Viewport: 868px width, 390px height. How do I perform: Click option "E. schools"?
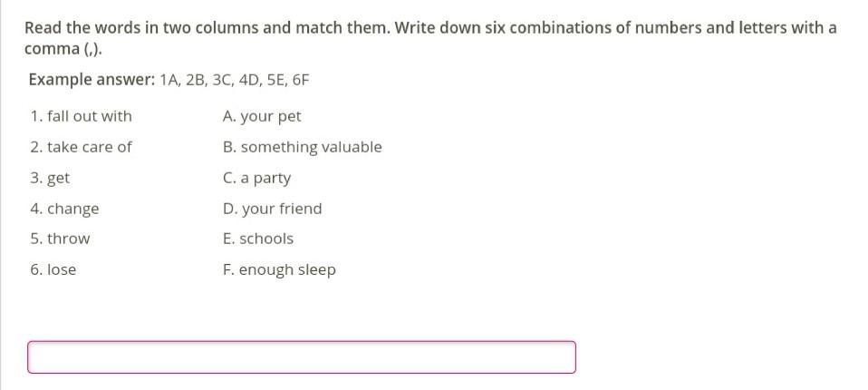[257, 239]
